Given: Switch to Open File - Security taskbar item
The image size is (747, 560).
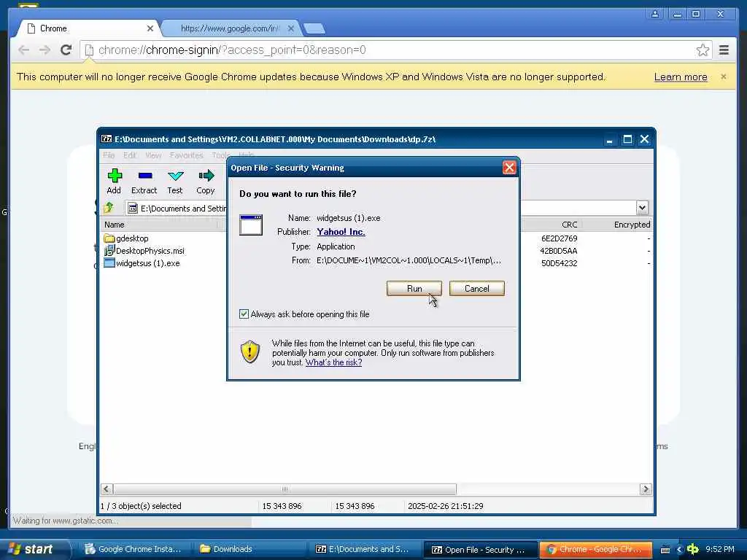Looking at the screenshot, I should coord(480,549).
